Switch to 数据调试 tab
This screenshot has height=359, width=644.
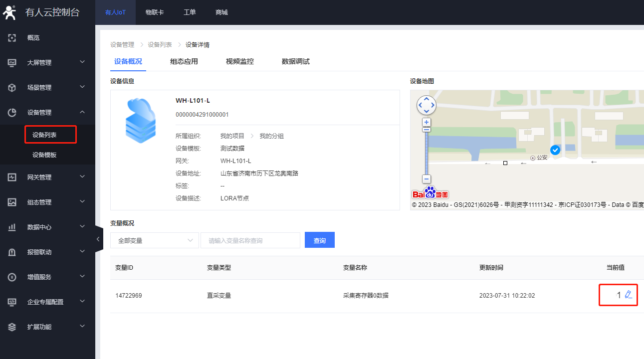[x=296, y=62]
